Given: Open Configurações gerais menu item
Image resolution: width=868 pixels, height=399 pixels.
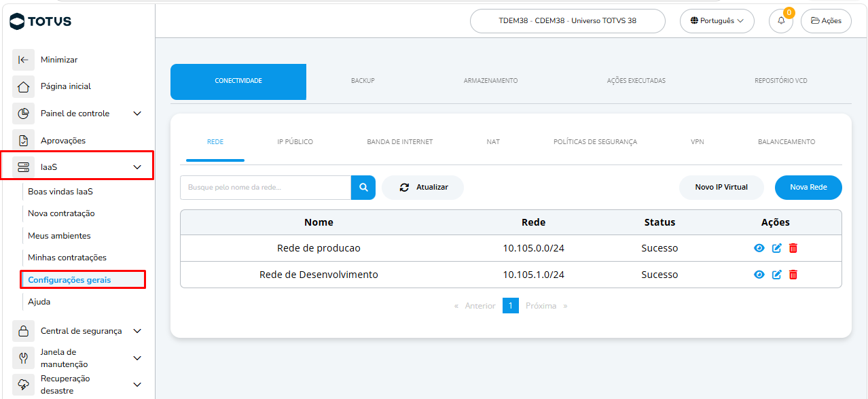Looking at the screenshot, I should (x=83, y=279).
